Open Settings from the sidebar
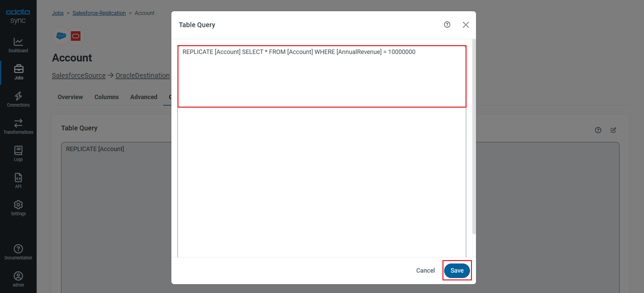Screen dimensions: 644x293 click(x=18, y=208)
